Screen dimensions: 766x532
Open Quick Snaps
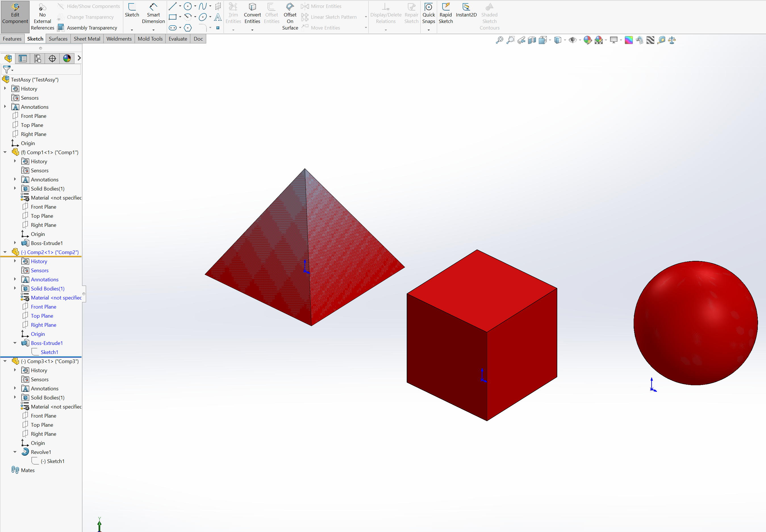[429, 14]
